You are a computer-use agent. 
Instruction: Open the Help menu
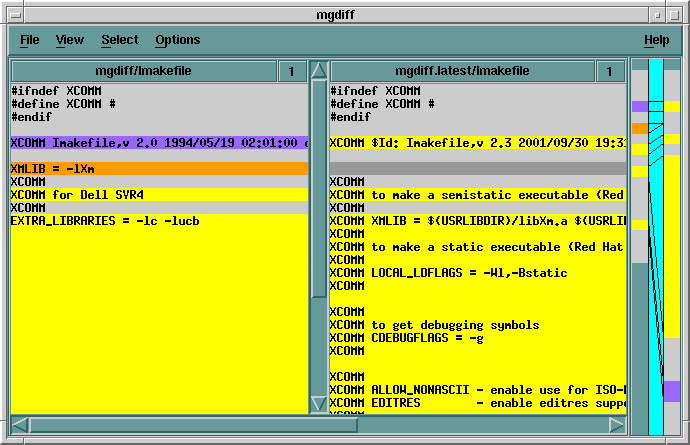pyautogui.click(x=657, y=40)
